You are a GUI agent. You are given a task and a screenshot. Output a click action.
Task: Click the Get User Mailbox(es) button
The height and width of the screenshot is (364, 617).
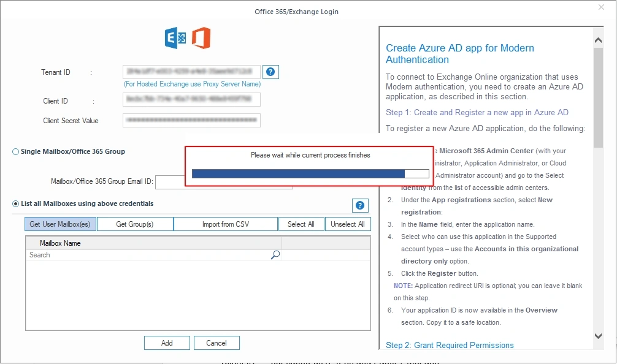click(x=59, y=224)
